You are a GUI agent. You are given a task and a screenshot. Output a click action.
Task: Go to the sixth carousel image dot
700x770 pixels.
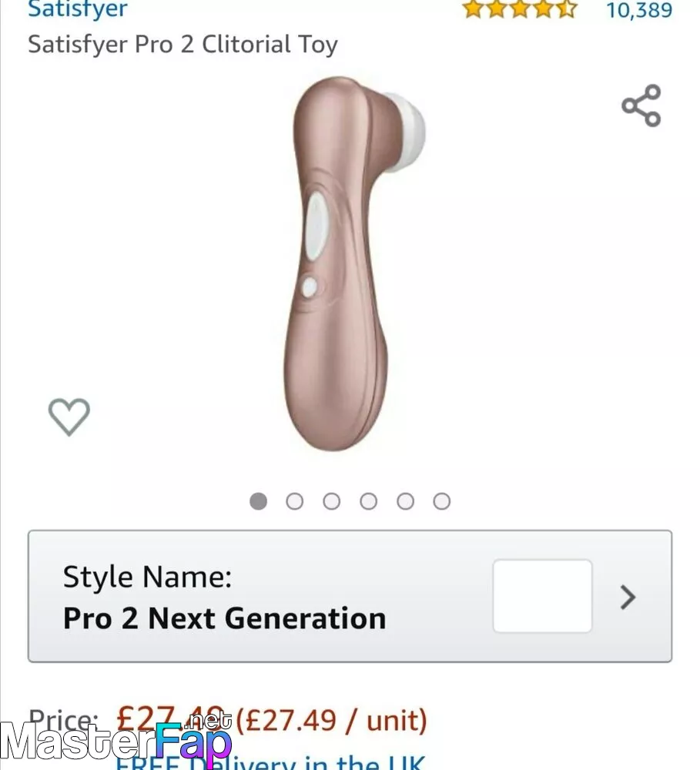(441, 501)
